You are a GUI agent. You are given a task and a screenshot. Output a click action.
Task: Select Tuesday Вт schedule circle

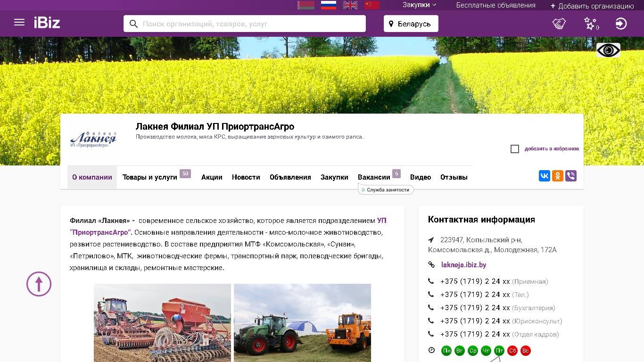(x=460, y=351)
